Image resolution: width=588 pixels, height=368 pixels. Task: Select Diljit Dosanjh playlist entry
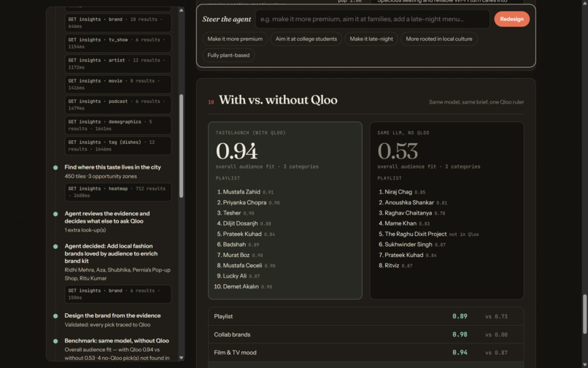[x=240, y=223]
